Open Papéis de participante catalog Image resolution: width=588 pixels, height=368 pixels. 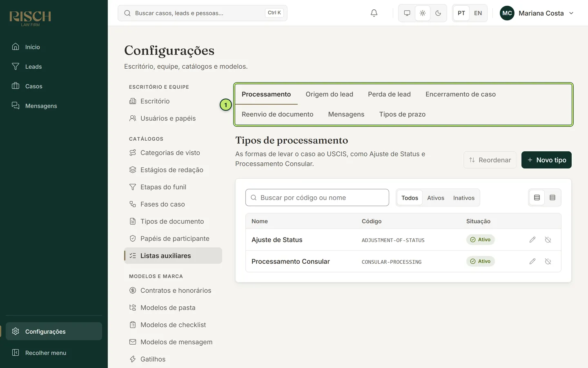point(173,239)
